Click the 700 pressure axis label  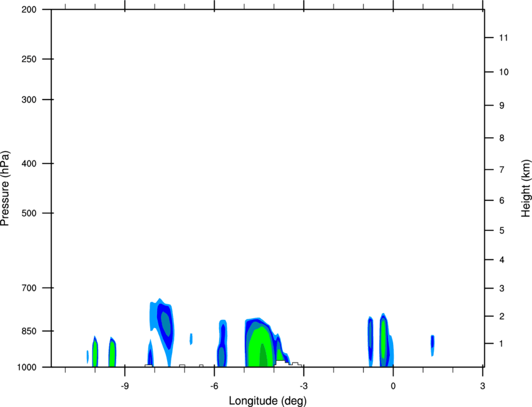click(29, 288)
